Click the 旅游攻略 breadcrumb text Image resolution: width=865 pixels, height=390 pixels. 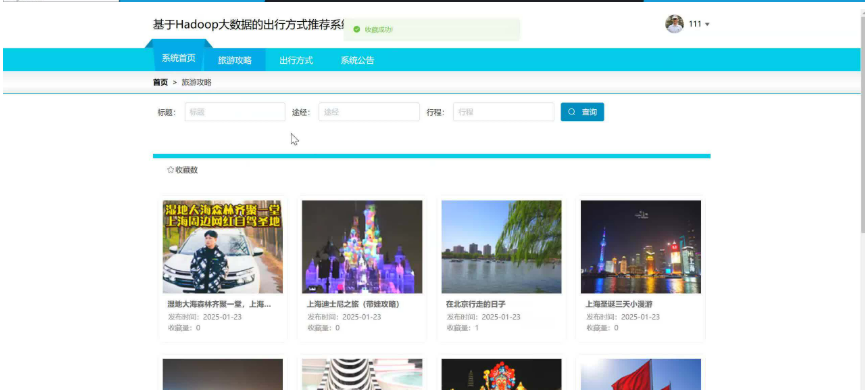[x=196, y=82]
